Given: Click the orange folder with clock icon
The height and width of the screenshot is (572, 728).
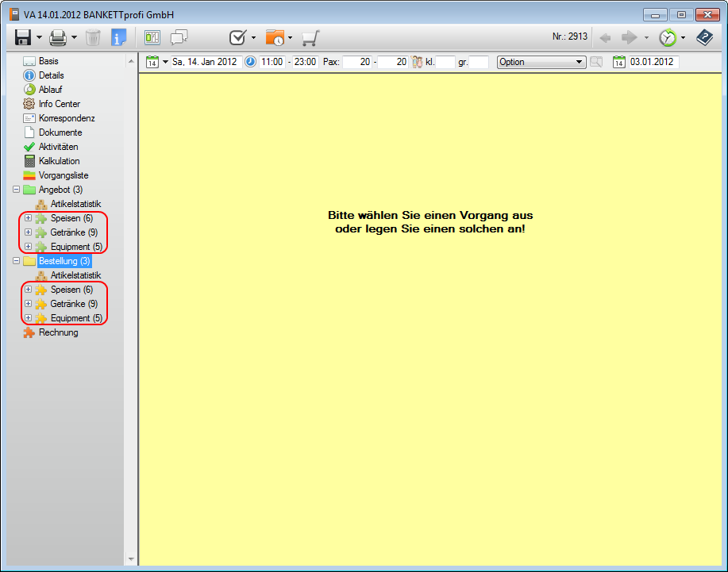Looking at the screenshot, I should point(275,37).
